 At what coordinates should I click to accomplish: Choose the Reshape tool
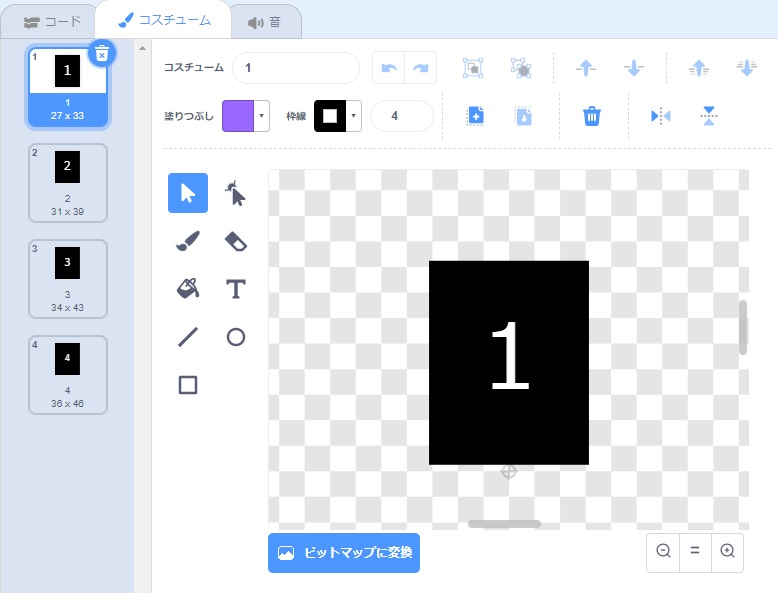[x=236, y=194]
